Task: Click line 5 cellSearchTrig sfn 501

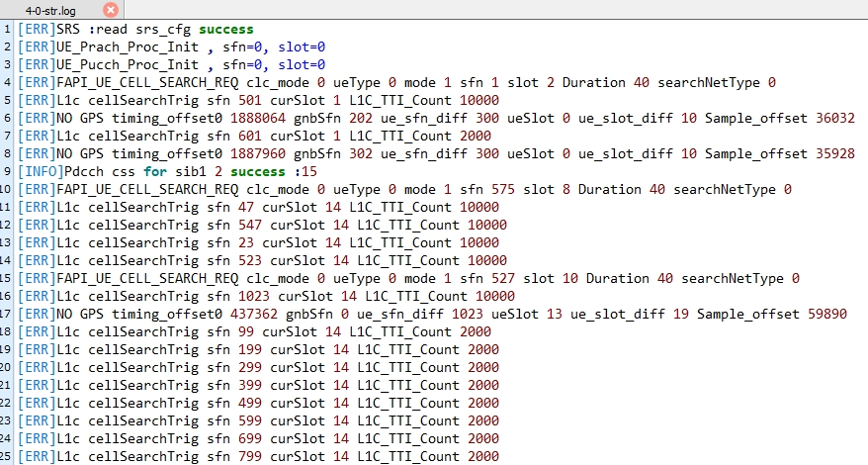Action: (258, 100)
